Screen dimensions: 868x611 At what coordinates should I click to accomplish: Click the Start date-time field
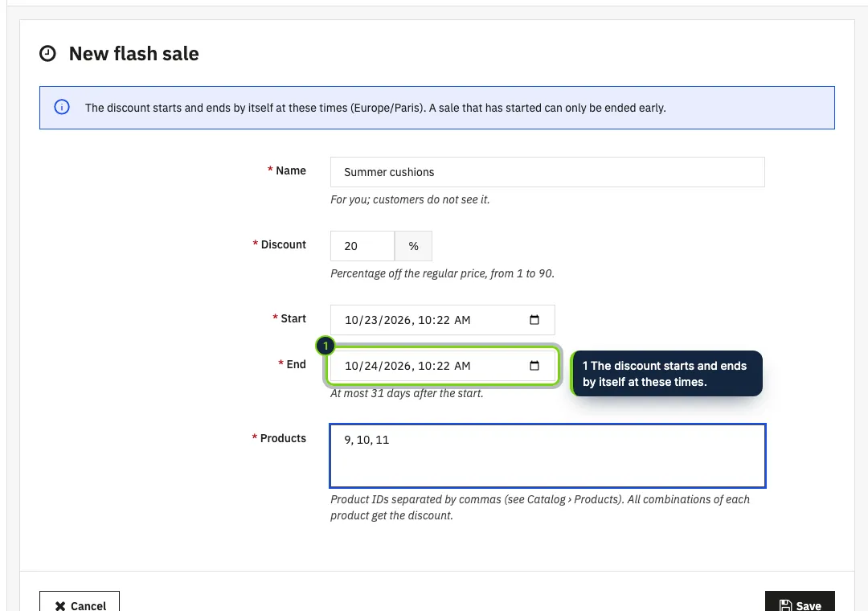coord(442,320)
